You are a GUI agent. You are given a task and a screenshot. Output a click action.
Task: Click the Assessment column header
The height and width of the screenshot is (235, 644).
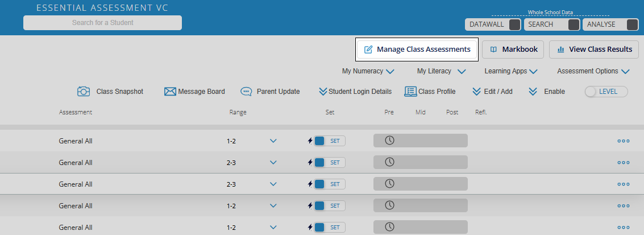[x=76, y=112]
